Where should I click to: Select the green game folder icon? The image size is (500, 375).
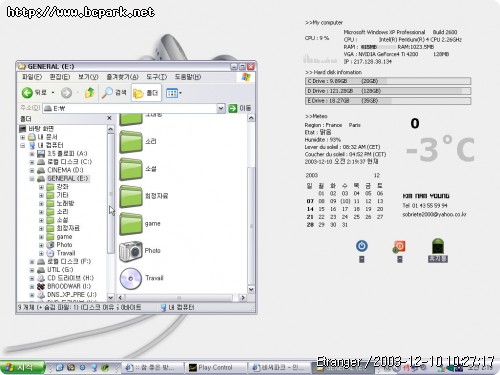pyautogui.click(x=131, y=224)
